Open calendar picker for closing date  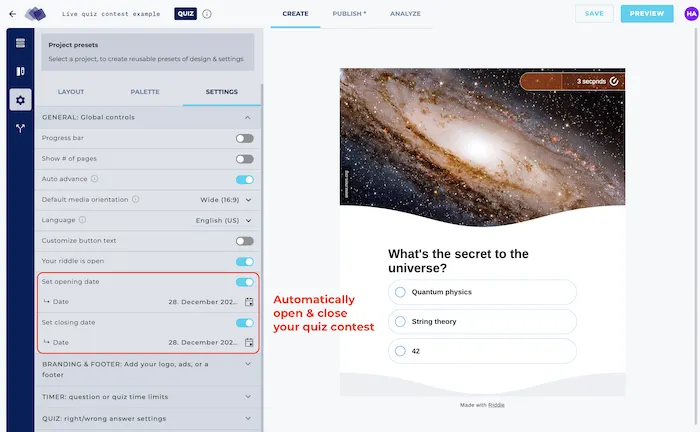pos(249,343)
